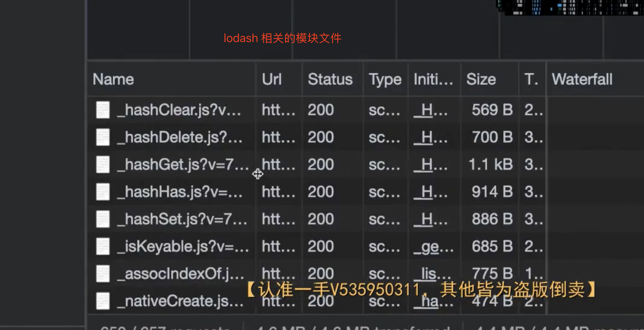
Task: Click the Type column header
Action: 385,79
